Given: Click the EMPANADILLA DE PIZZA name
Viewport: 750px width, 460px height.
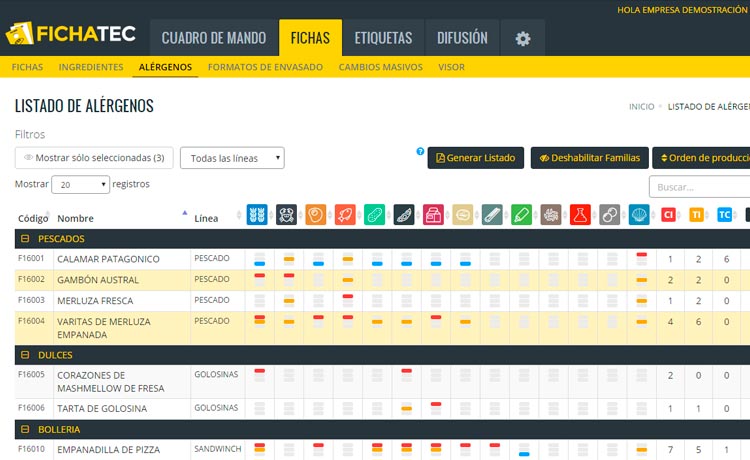Looking at the screenshot, I should coord(109,449).
